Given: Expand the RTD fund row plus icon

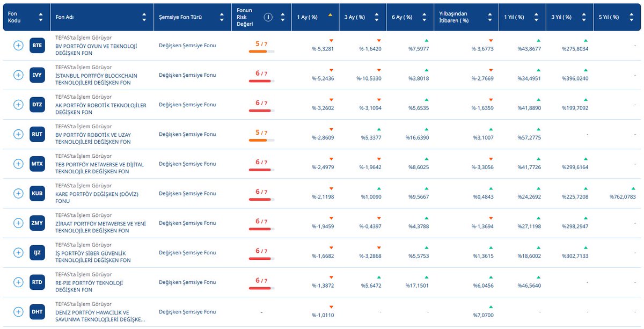Looking at the screenshot, I should pyautogui.click(x=18, y=282).
